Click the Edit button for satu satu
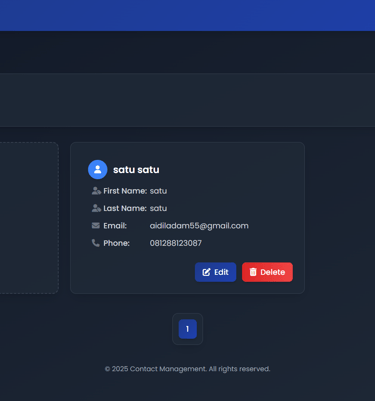Screen dimensions: 375x401 215,272
